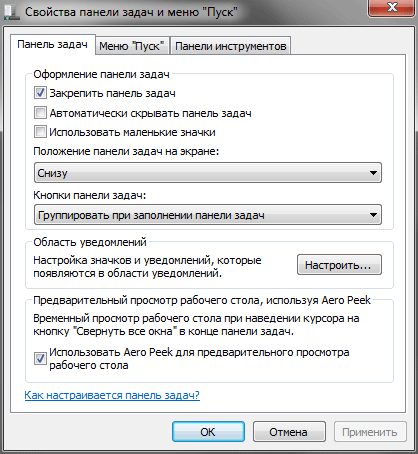Open the taskbar position dropdown showing Снизу

(208, 173)
